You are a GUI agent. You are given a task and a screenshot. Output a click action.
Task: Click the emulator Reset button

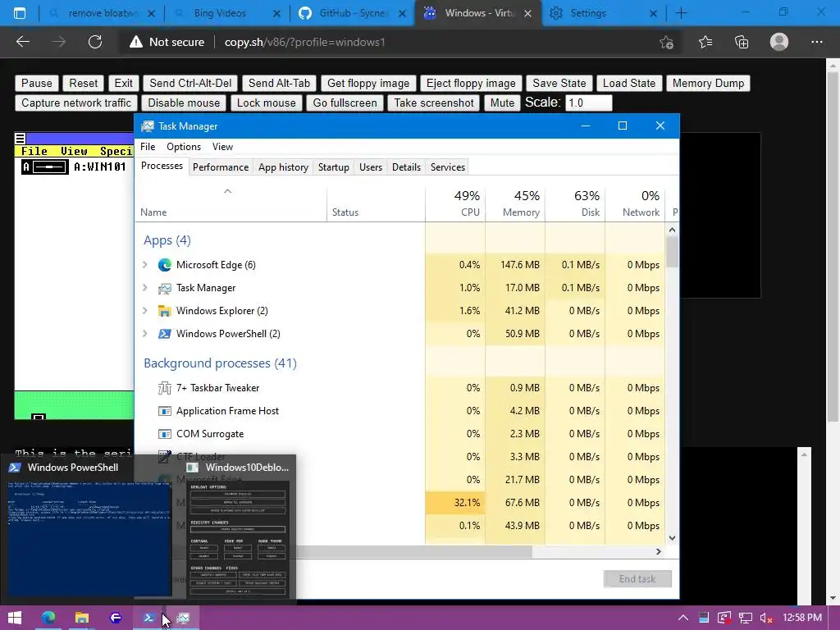(84, 83)
